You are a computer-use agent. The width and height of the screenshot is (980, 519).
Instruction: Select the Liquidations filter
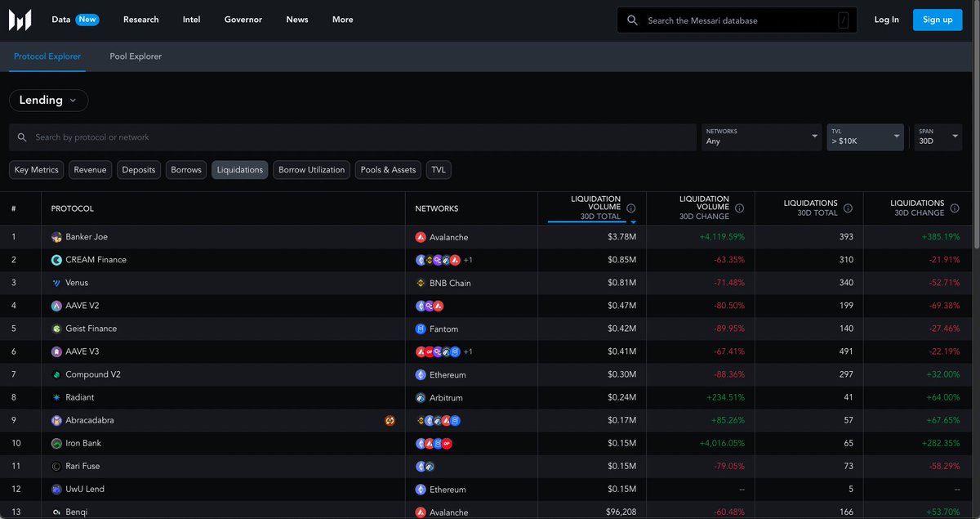coord(240,170)
